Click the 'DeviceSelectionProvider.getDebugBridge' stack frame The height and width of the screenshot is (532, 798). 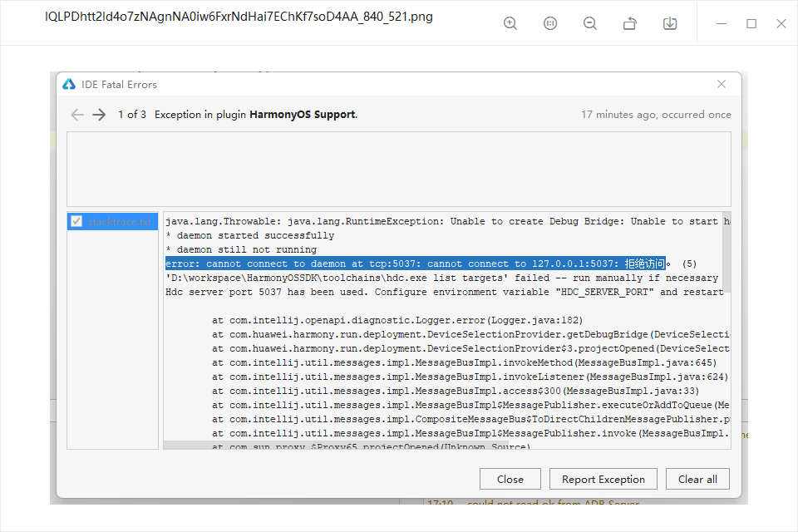tap(470, 334)
